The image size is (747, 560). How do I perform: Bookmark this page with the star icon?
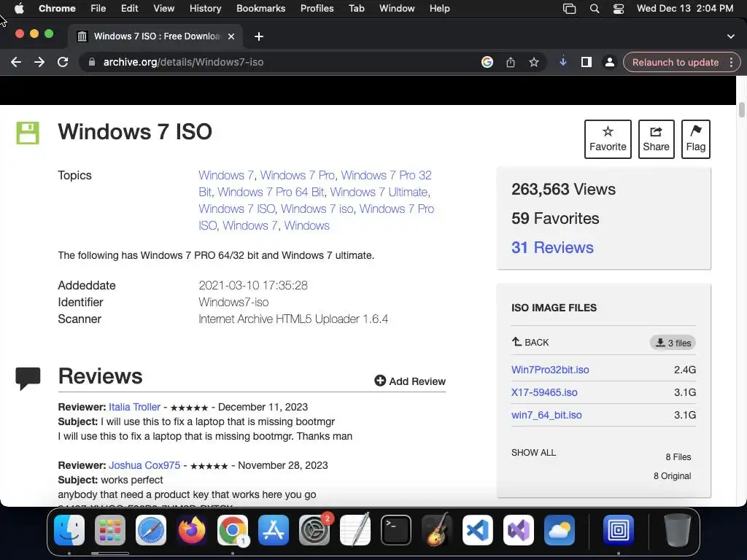point(534,62)
